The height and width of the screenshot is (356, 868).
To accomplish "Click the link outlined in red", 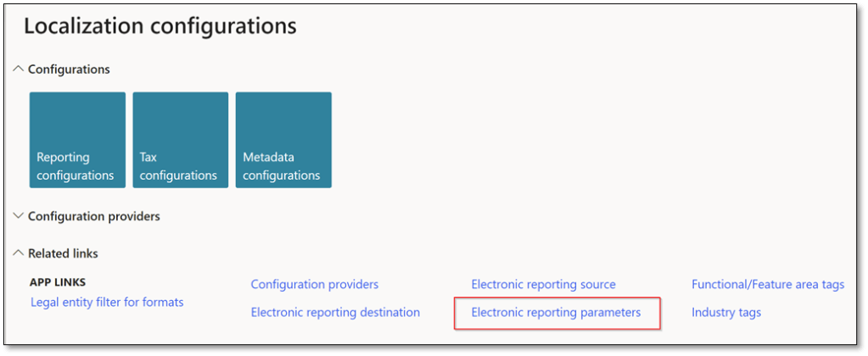I will click(x=556, y=312).
